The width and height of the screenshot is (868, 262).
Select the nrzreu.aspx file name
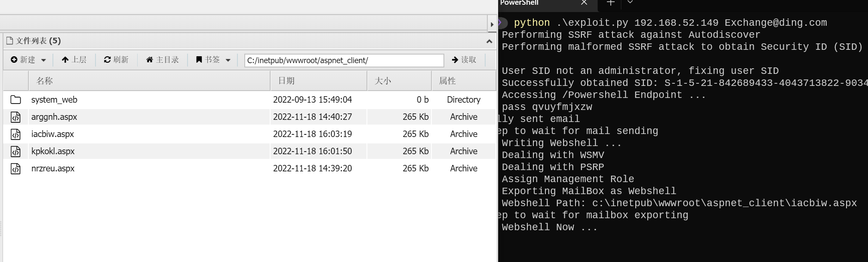tap(53, 168)
